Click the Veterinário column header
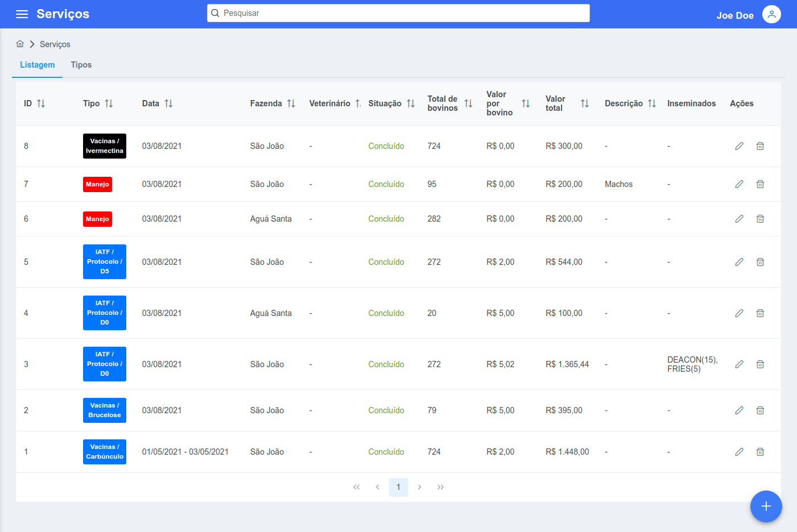This screenshot has height=532, width=797. tap(330, 103)
